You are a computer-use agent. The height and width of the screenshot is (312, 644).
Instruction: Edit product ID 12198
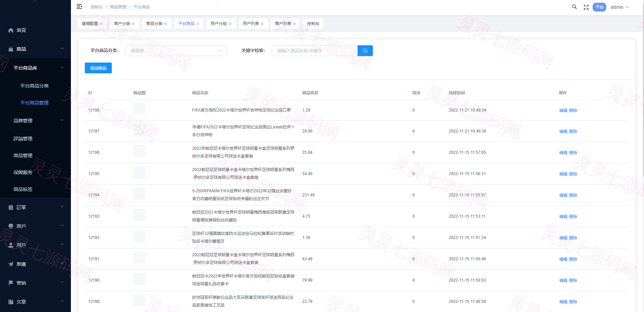(x=563, y=111)
